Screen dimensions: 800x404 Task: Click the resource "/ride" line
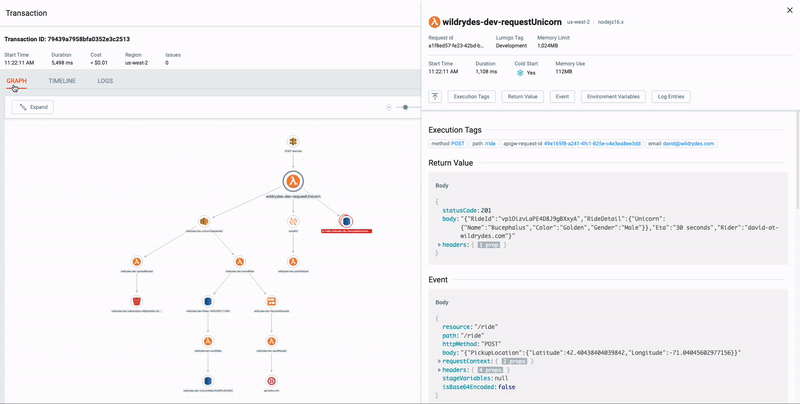[x=470, y=327]
